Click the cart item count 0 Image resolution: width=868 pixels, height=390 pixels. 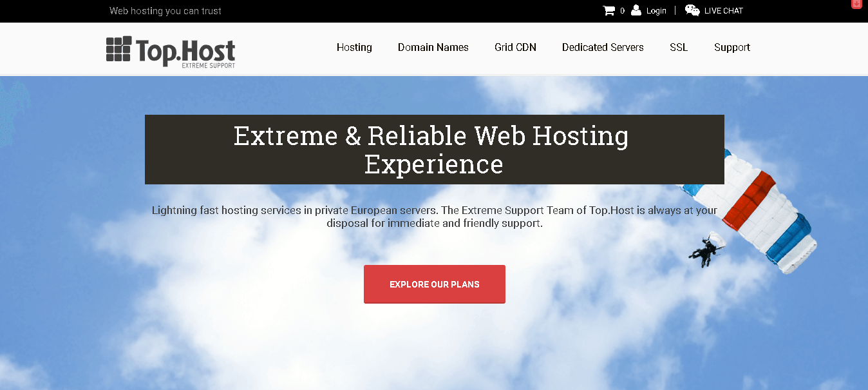623,11
